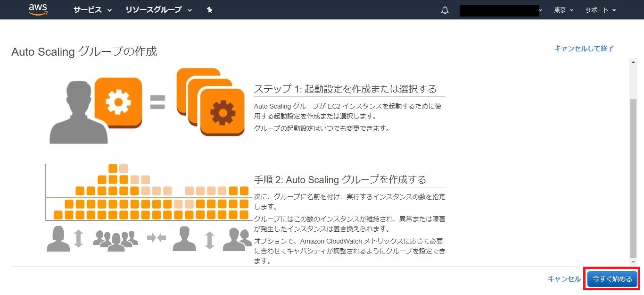Open the リソースグループ dropdown
This screenshot has width=644, height=295.
pyautogui.click(x=159, y=10)
